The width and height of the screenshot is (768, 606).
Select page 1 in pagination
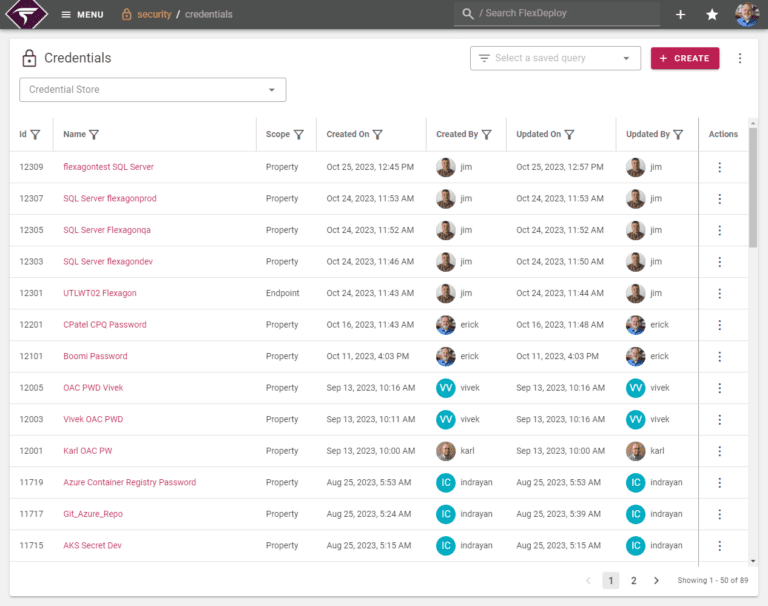[x=610, y=581]
